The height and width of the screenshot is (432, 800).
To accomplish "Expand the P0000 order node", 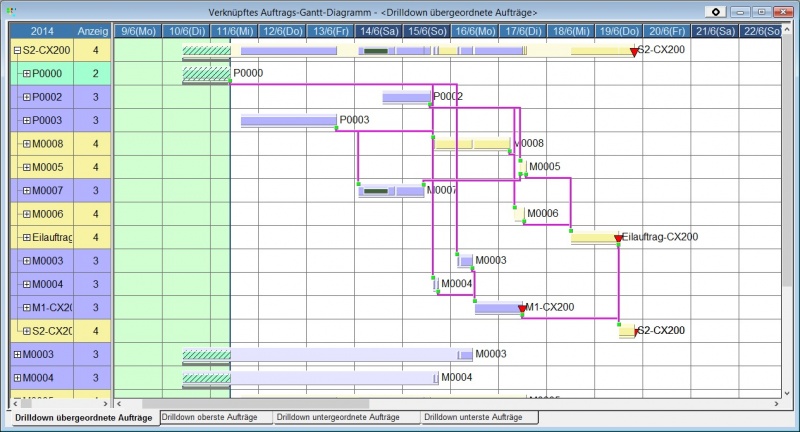I will click(x=27, y=74).
